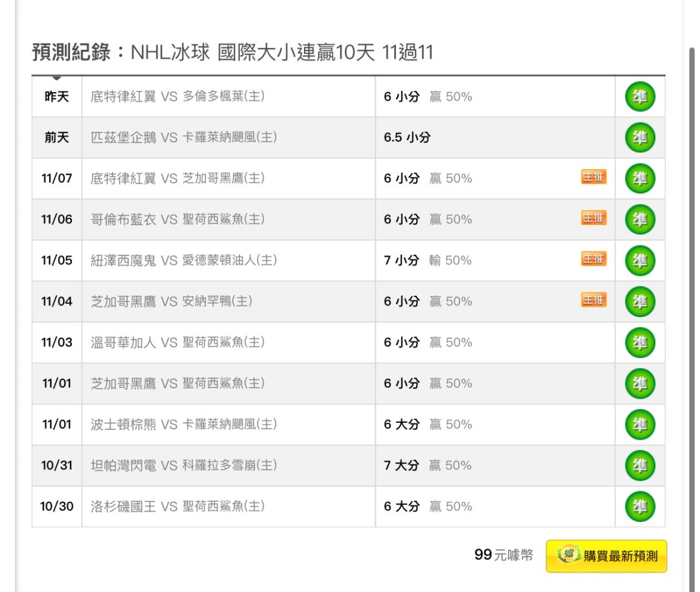Open the 哥倫布藍衣 VS 聖荷西鯊魚(主) match
Screen dimensions: 700x592
tap(178, 220)
